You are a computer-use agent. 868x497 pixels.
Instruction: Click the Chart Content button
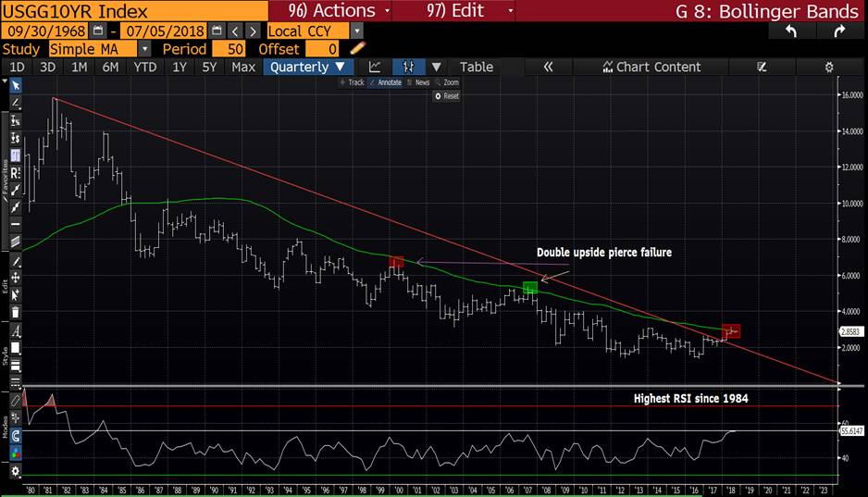click(651, 67)
